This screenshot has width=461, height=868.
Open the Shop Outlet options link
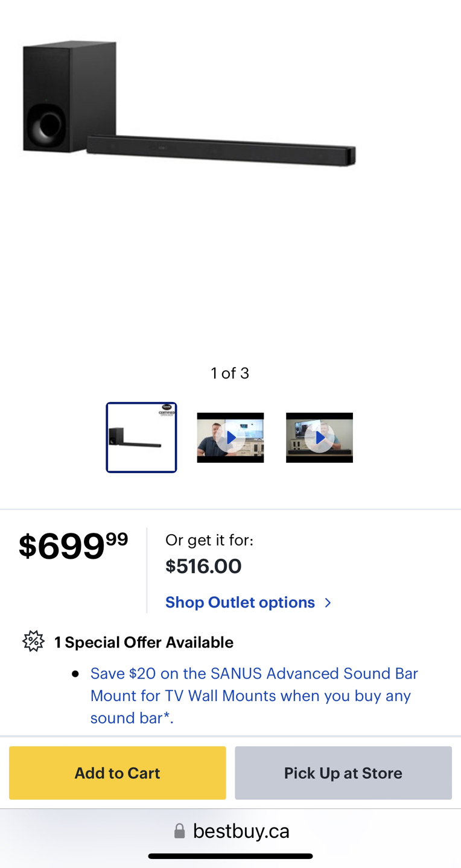[240, 602]
